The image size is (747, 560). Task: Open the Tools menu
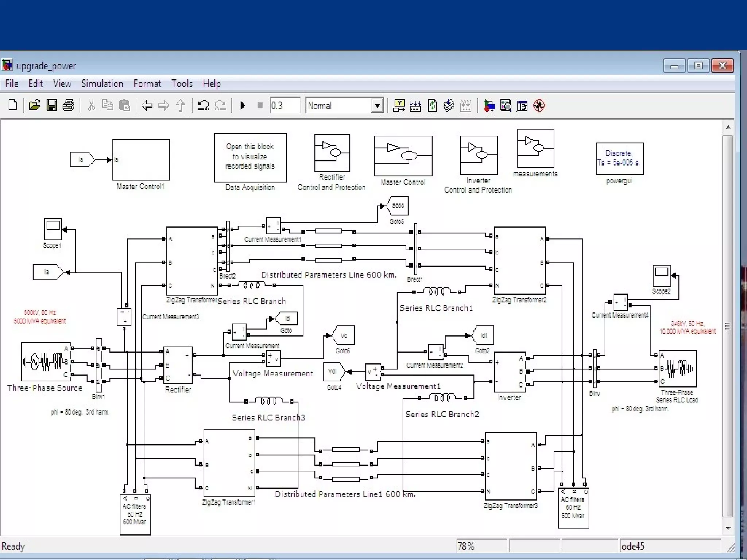182,84
